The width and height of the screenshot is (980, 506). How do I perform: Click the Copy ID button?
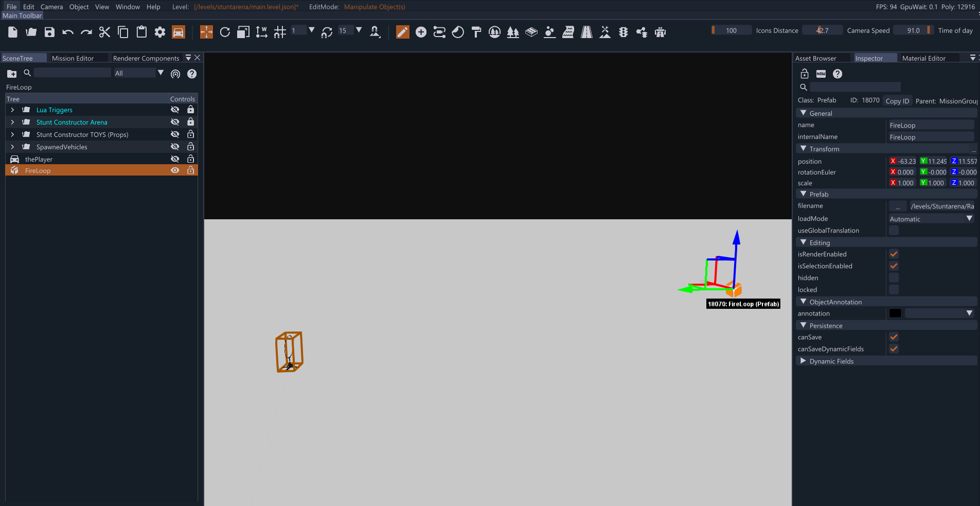(x=897, y=101)
